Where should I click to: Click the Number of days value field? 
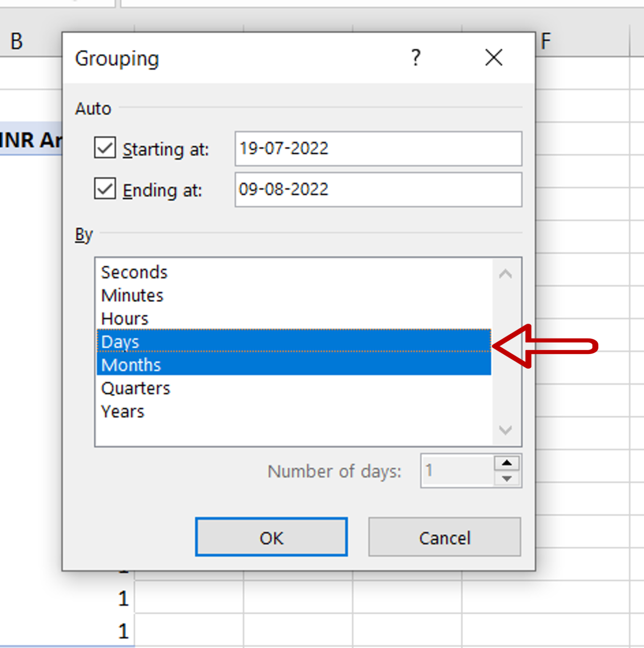[457, 471]
